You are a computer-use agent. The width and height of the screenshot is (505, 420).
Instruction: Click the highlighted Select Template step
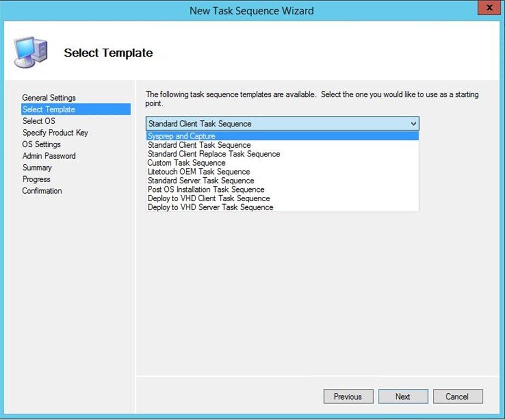(76, 109)
